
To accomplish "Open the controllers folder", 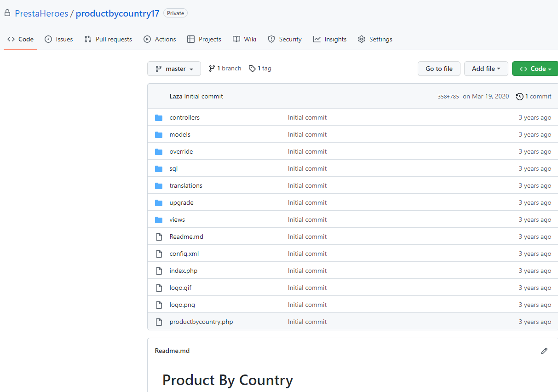I will [x=184, y=118].
